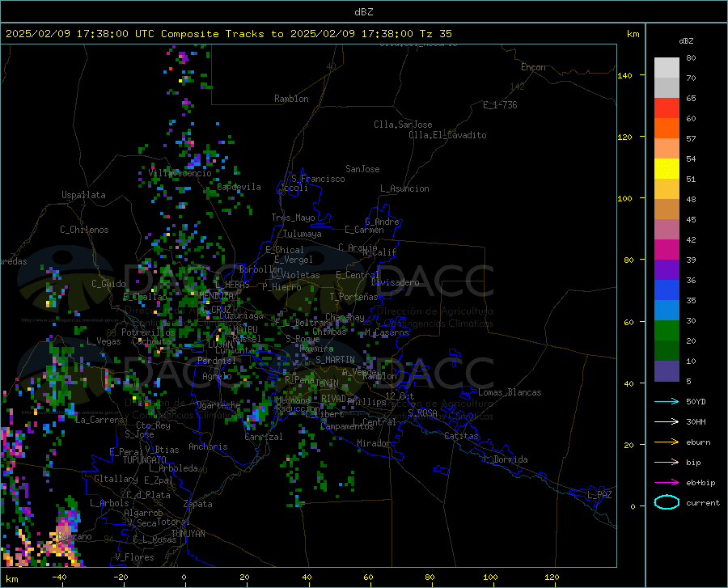Click the L_PAZ label at map's right edge
The width and height of the screenshot is (728, 588).
coord(599,495)
